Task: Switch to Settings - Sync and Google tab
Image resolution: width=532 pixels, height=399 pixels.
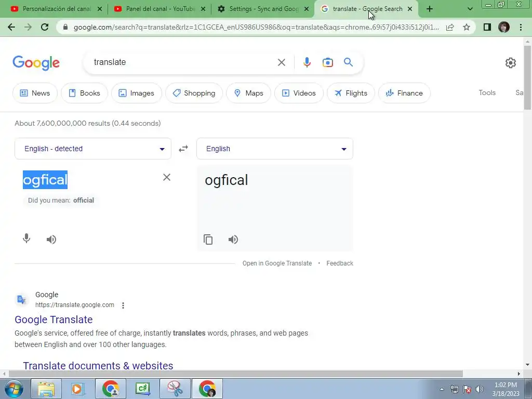Action: tap(263, 9)
